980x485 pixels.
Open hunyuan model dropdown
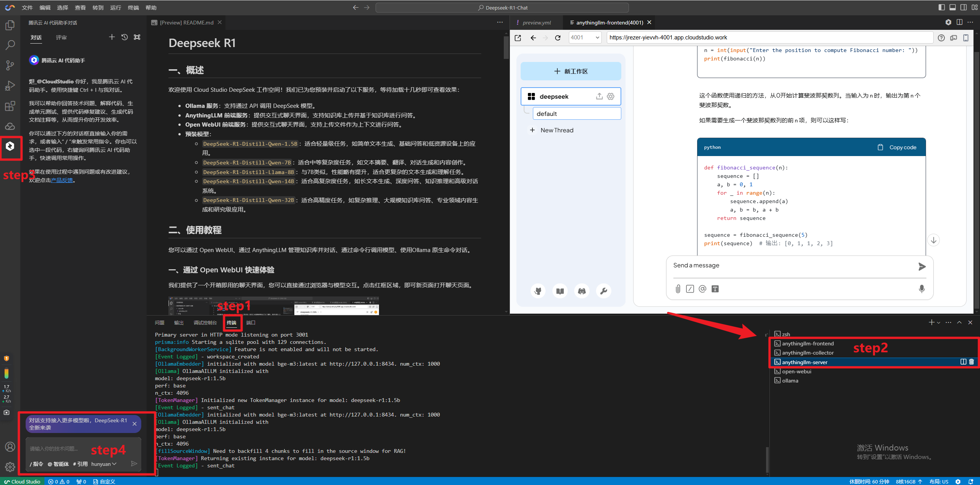pyautogui.click(x=104, y=464)
